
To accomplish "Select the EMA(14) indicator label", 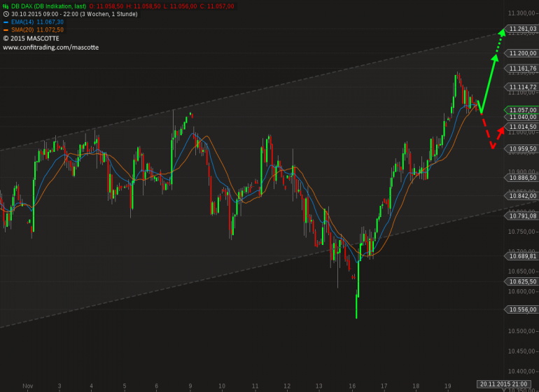I will click(x=22, y=22).
